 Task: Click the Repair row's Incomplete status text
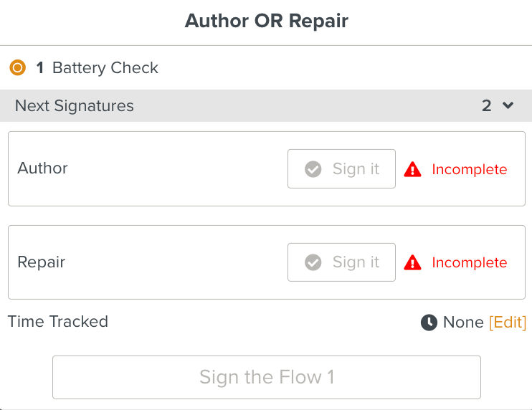[x=470, y=262]
